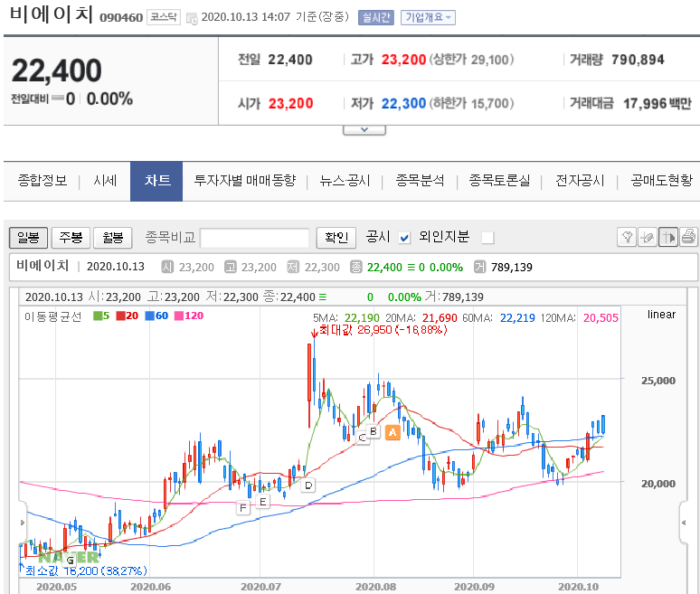Click disclosure marker E on chart
The height and width of the screenshot is (594, 700).
(x=262, y=502)
